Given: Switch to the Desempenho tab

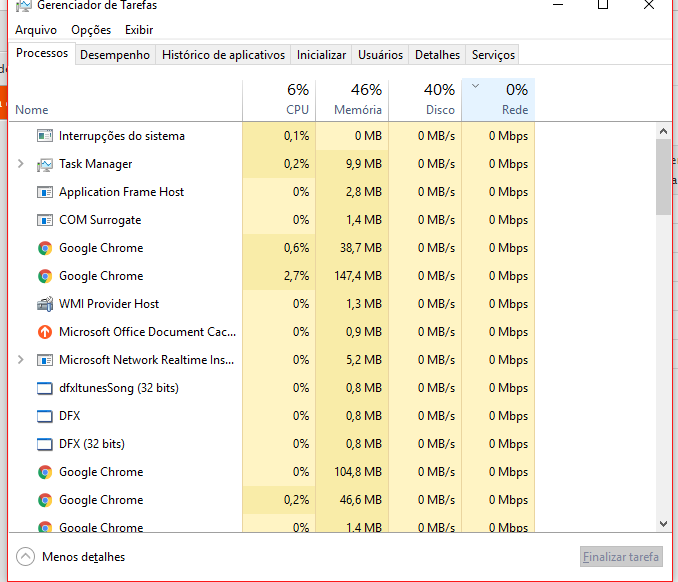Looking at the screenshot, I should [115, 55].
